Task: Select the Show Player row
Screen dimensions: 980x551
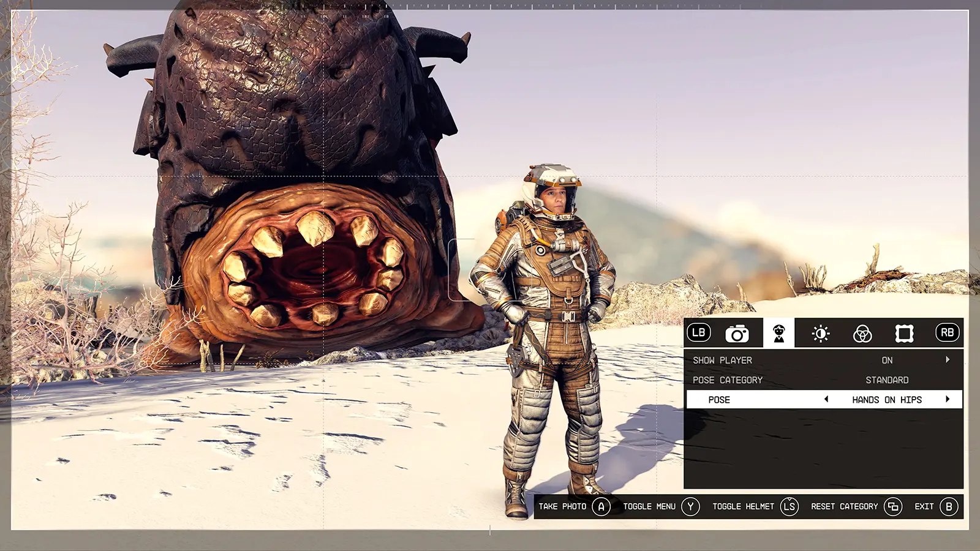Action: (824, 360)
